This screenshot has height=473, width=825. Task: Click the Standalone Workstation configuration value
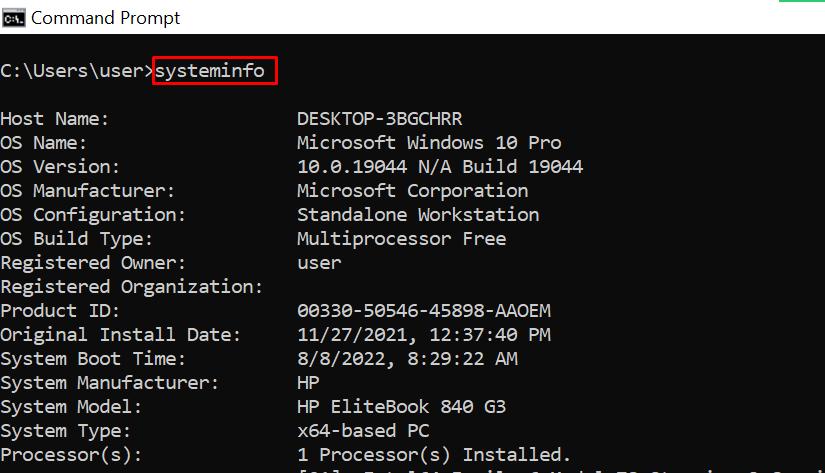(x=418, y=215)
